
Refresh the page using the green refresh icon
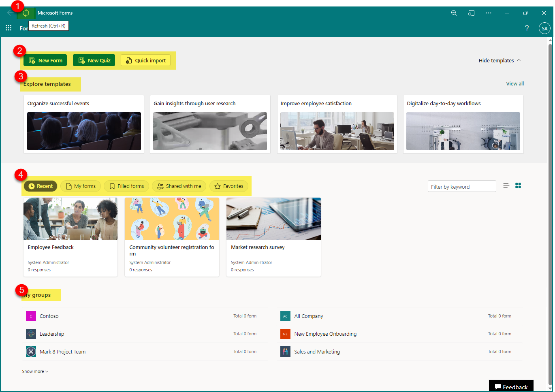tap(26, 13)
